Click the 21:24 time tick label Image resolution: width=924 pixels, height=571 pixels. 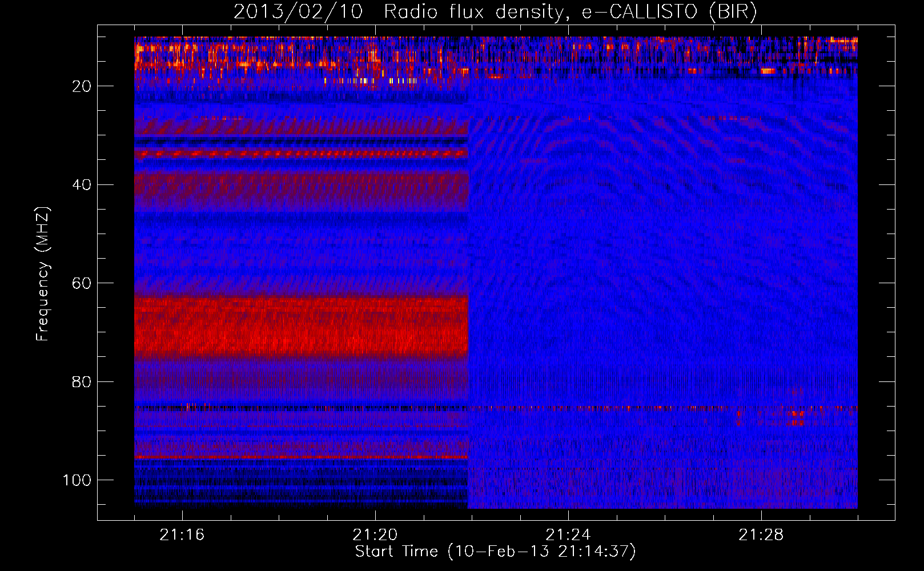[x=568, y=535]
